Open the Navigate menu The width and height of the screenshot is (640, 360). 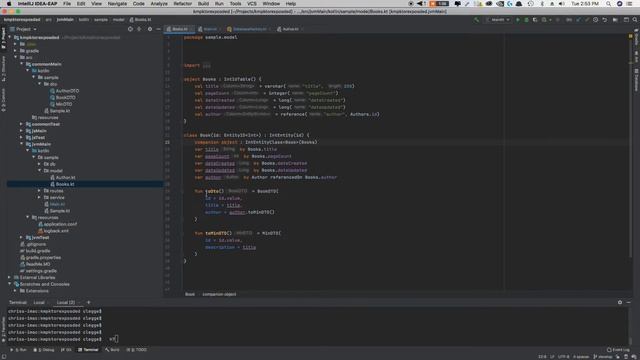[117, 4]
